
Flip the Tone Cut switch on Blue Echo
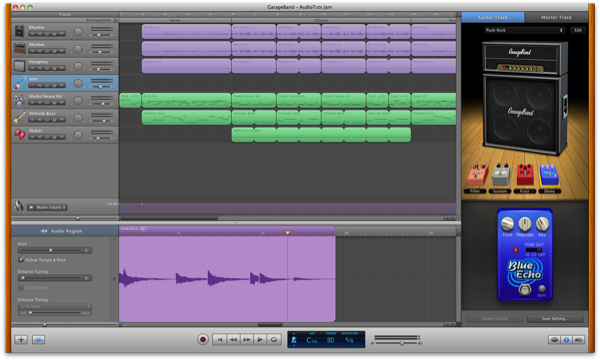pyautogui.click(x=533, y=250)
